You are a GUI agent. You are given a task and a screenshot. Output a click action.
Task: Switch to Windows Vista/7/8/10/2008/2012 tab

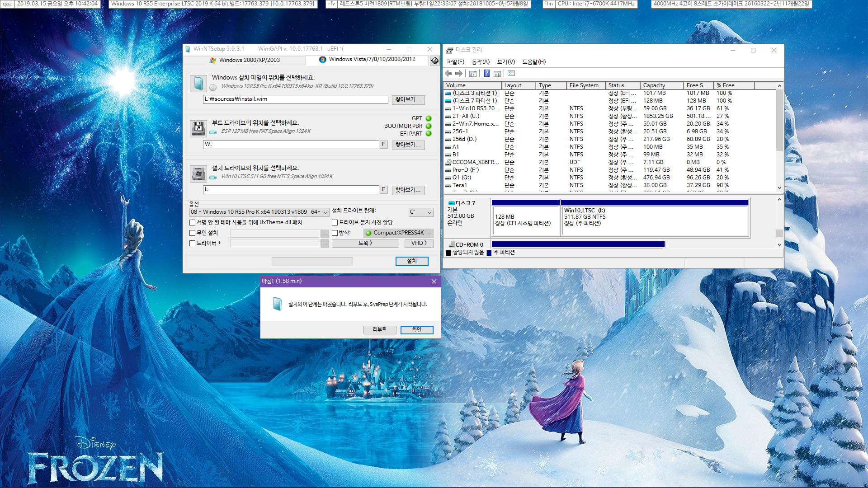click(367, 59)
